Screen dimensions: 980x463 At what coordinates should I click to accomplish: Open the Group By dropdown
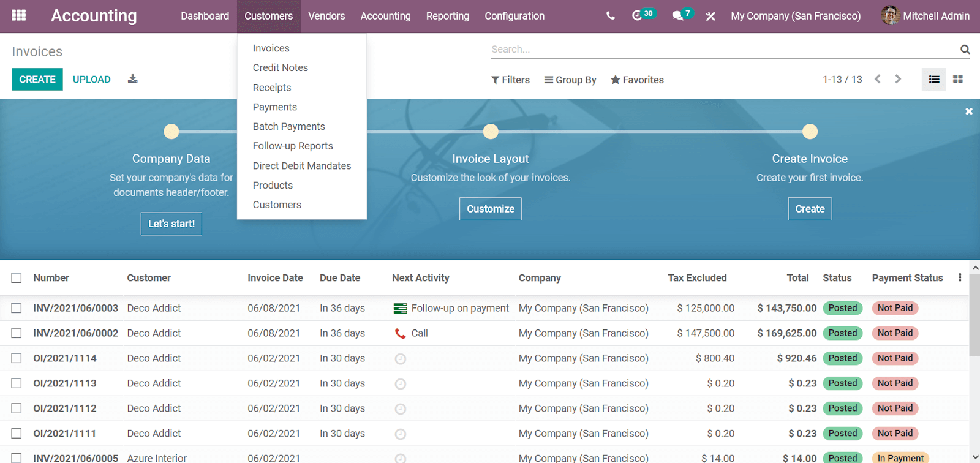click(x=570, y=80)
